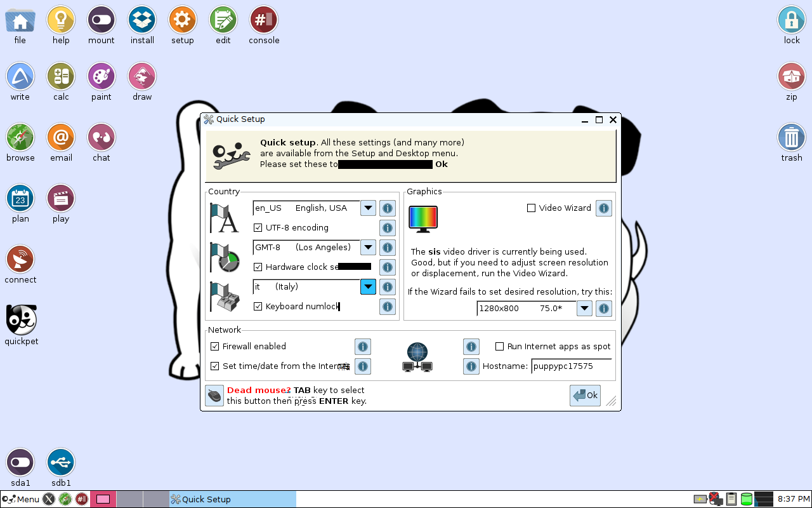Open the plan calendar icon
Viewport: 812px width, 508px height.
pos(20,199)
